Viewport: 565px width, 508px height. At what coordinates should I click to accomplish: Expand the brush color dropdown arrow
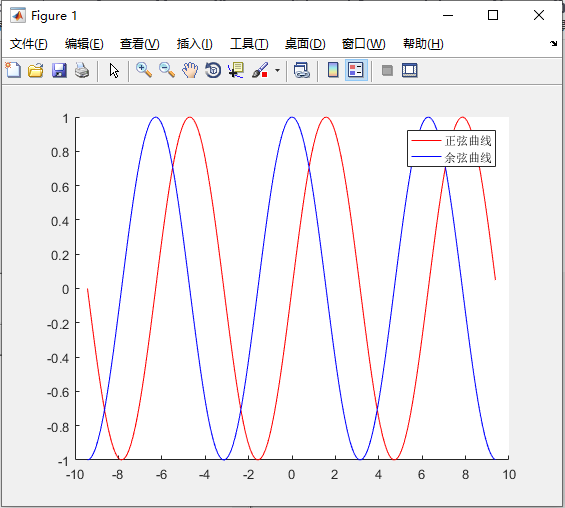pyautogui.click(x=277, y=70)
